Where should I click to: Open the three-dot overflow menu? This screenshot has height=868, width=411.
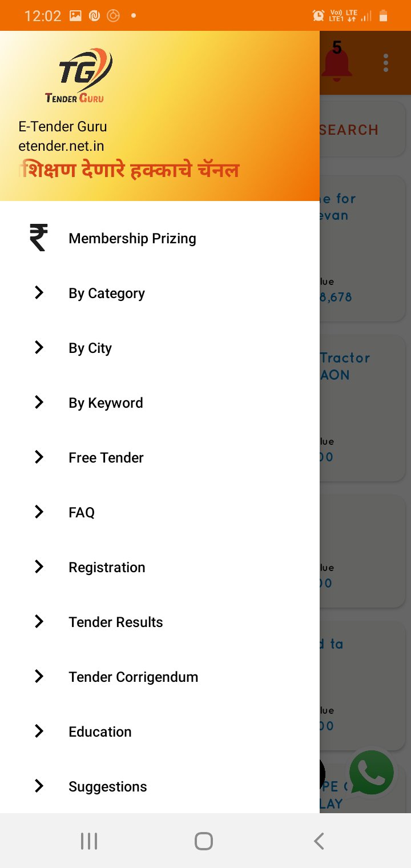coord(386,63)
